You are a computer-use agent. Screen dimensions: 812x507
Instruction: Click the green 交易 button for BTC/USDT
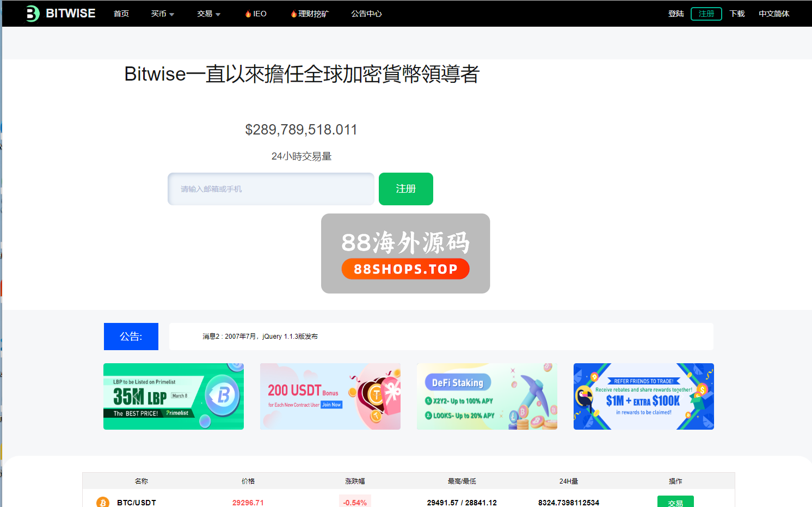[675, 502]
